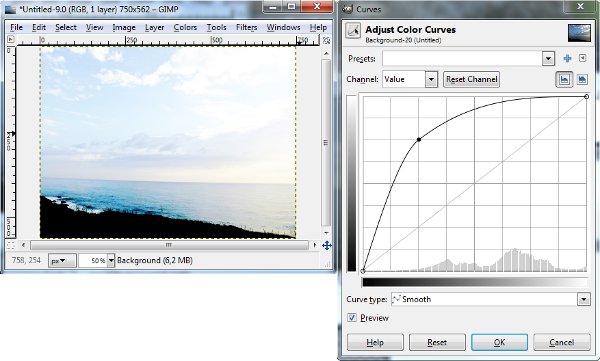Open the Layer menu
Screen dimensions: 600x361
tap(155, 28)
